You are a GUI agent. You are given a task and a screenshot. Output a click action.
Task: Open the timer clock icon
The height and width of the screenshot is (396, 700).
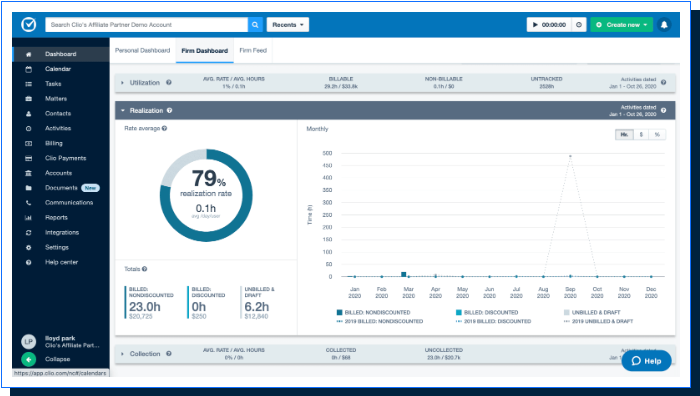click(x=579, y=25)
